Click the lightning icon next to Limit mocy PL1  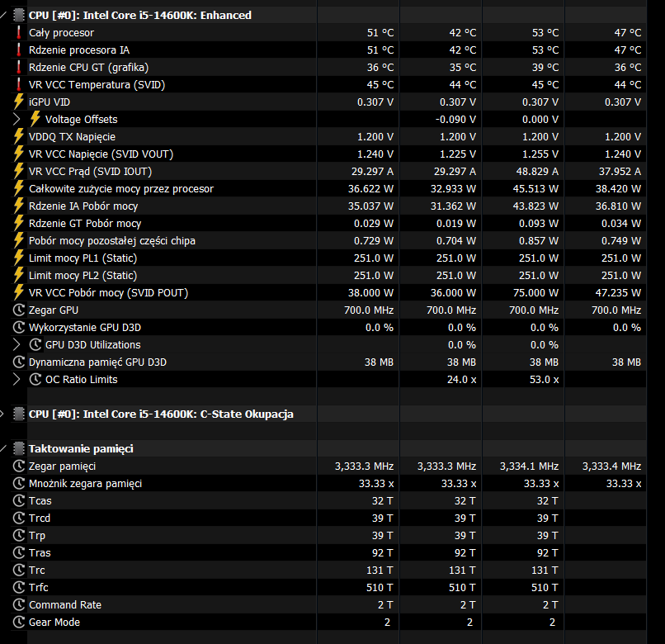pyautogui.click(x=19, y=258)
